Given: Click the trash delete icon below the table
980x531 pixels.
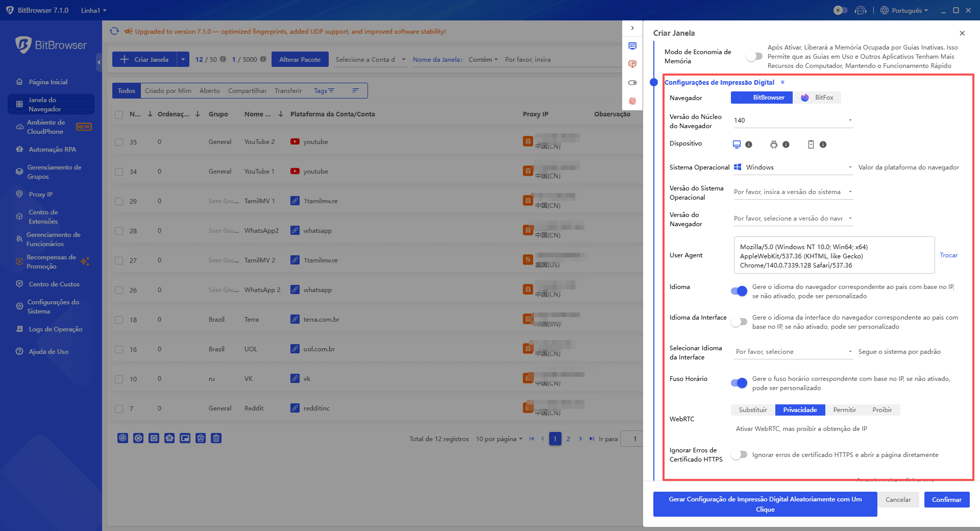Looking at the screenshot, I should tap(216, 438).
